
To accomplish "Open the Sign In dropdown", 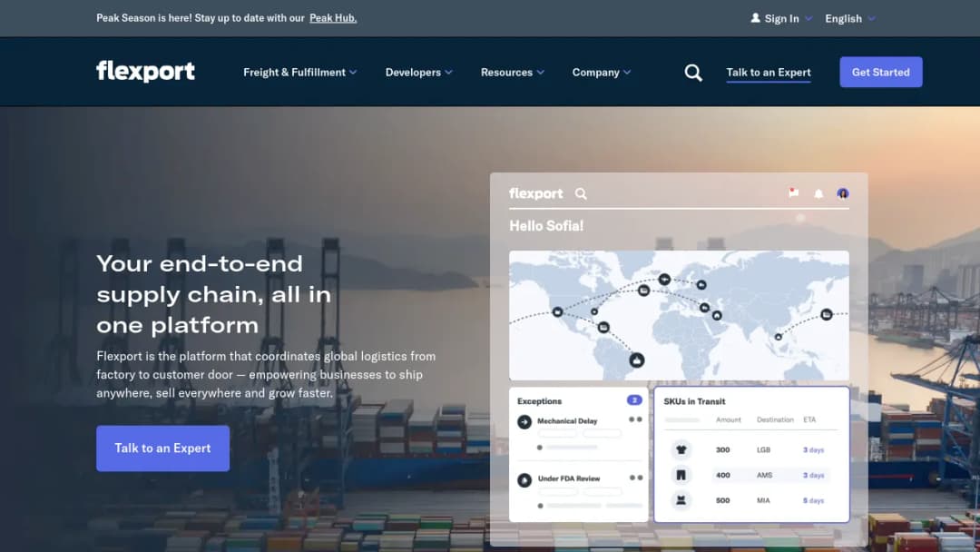I will tap(781, 19).
